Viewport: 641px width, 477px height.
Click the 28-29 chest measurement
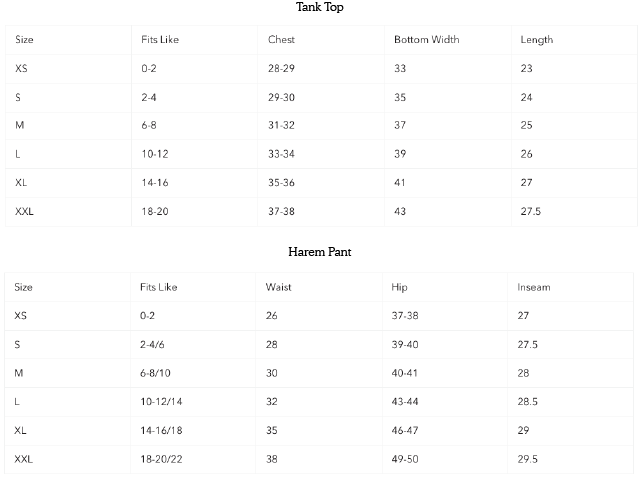click(x=282, y=68)
